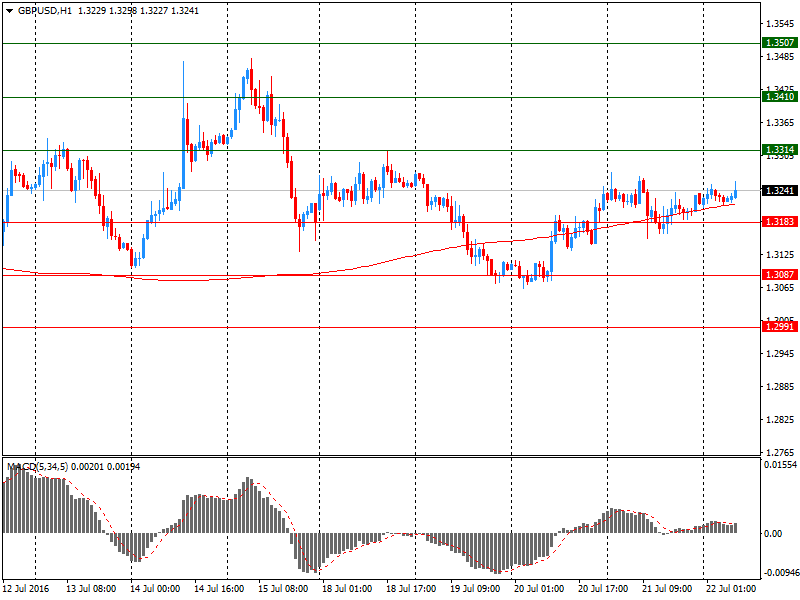Click the 1.2945 price scale value
Viewport: 800px width, 600px height.
[x=780, y=353]
